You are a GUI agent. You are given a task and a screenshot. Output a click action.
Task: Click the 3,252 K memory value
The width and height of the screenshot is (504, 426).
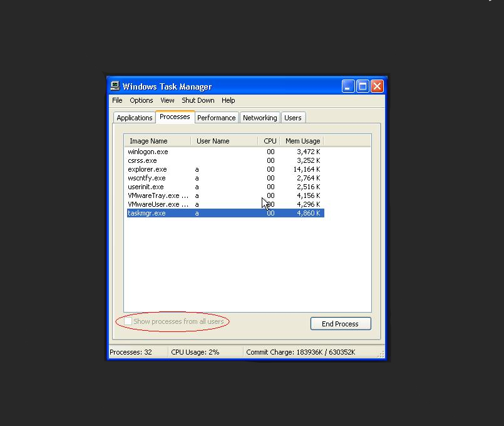pyautogui.click(x=308, y=160)
